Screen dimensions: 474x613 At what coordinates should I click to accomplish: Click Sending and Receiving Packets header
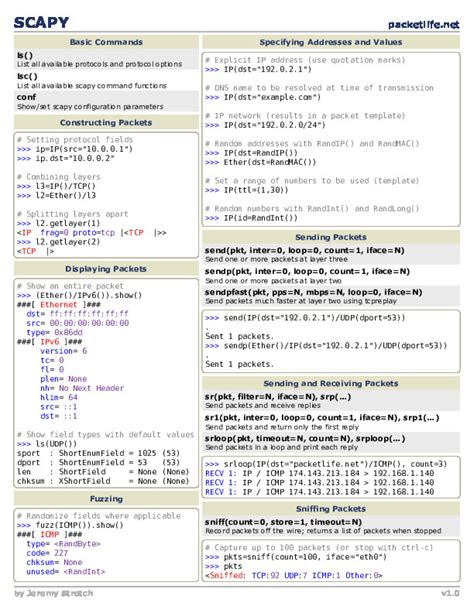pos(331,383)
